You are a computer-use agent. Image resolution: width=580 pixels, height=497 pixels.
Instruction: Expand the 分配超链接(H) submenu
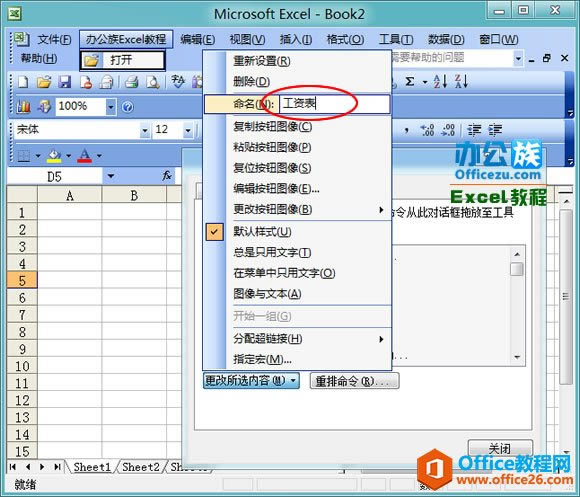click(297, 339)
